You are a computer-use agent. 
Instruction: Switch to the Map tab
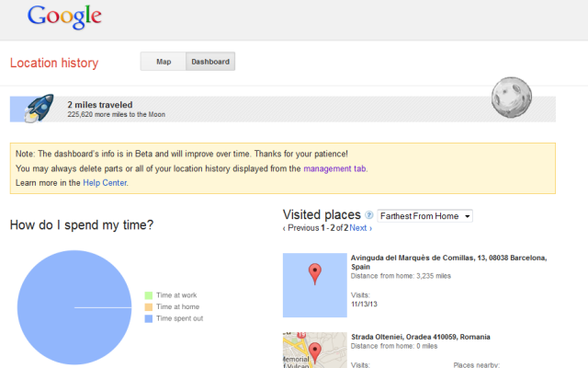pyautogui.click(x=164, y=62)
